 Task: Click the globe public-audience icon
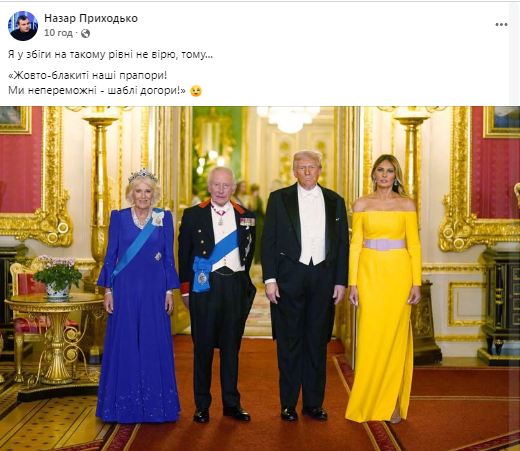point(85,33)
